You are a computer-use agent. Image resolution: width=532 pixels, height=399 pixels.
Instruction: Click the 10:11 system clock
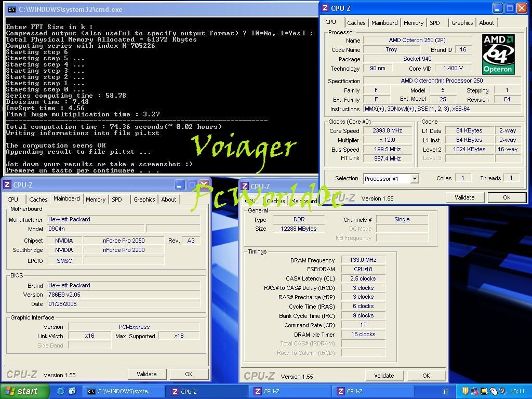coord(517,392)
